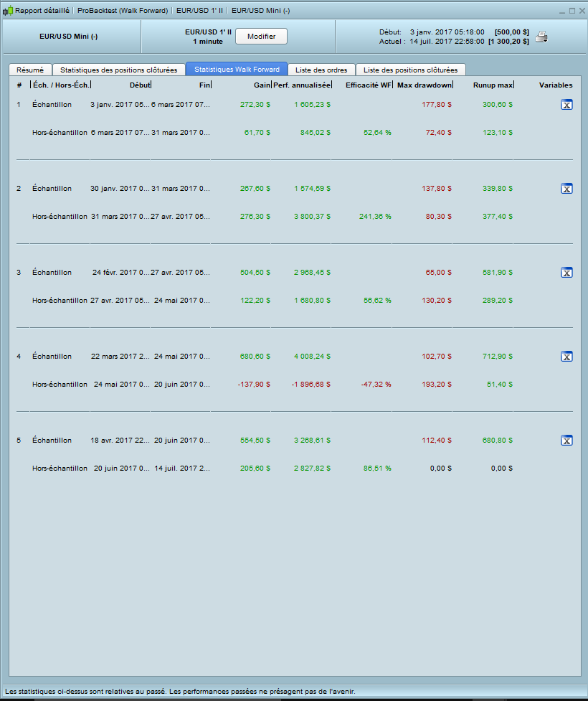
Task: Open the Liste des ordres tab
Action: click(321, 70)
